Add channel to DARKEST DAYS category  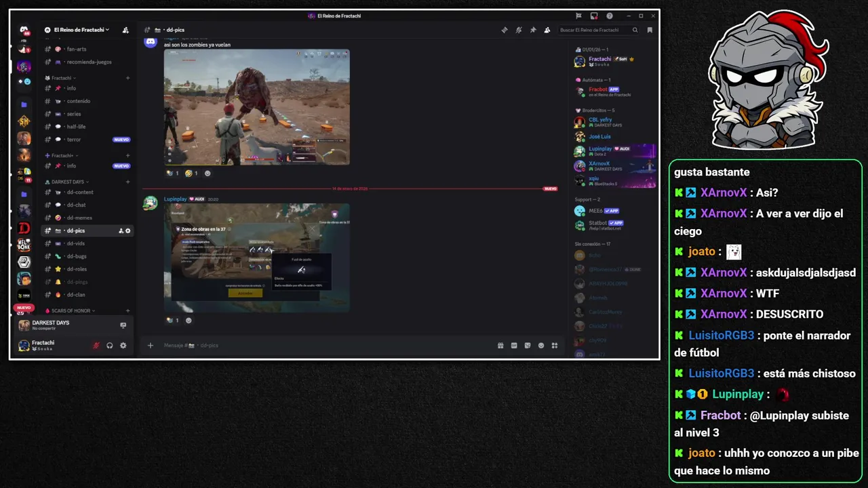point(127,182)
